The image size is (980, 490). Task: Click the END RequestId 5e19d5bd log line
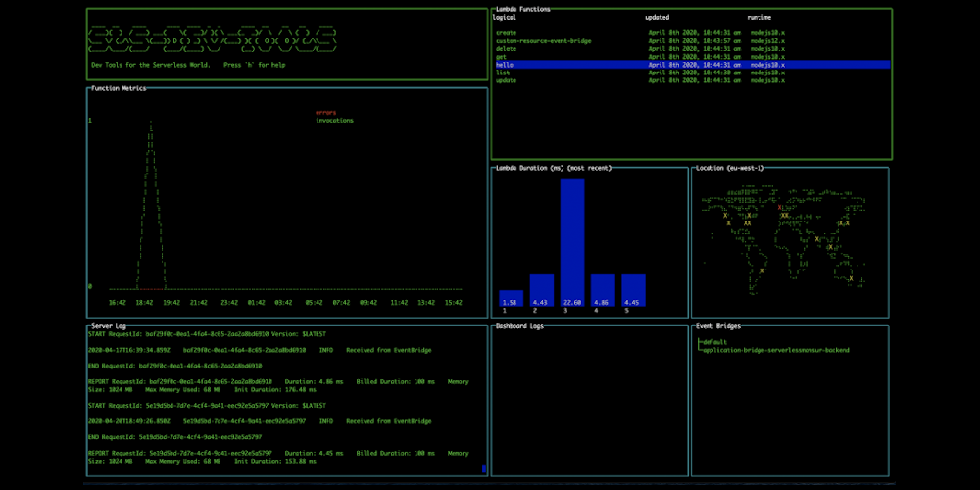(175, 437)
